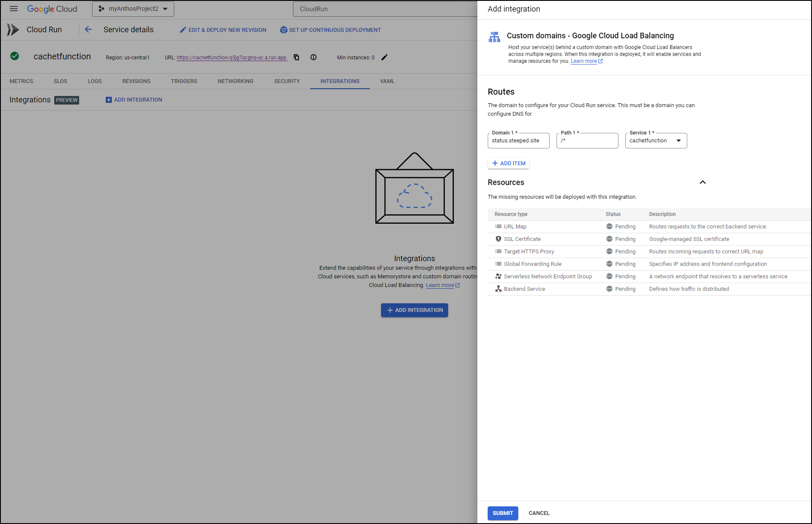The height and width of the screenshot is (524, 812).
Task: Click the Resource type column header
Action: point(511,214)
